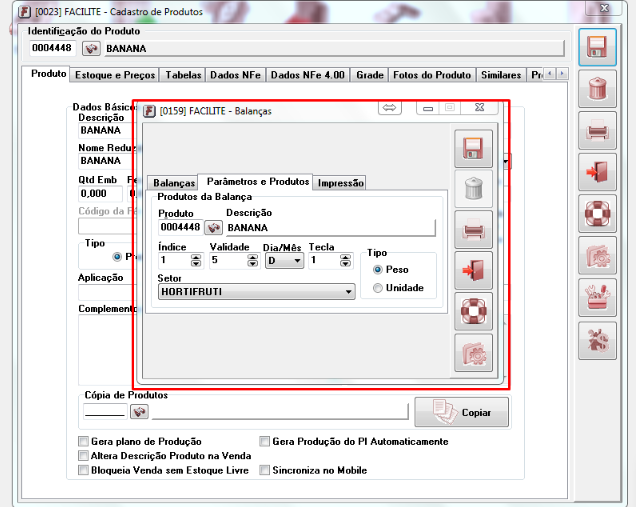Screen dimensions: 636x507
Task: Check Bloqueia Venda sem Estoque Livre
Action: (83, 470)
